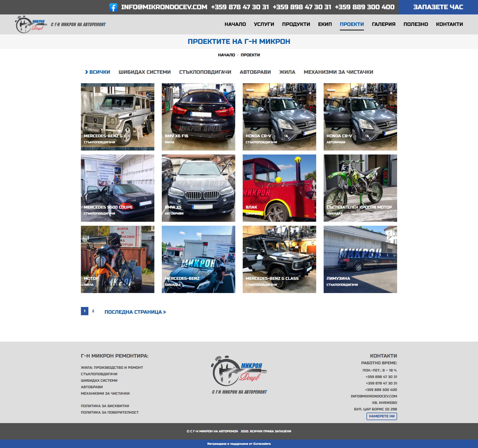Click the ЗАПАЗЕТЕ ЧАС button
This screenshot has height=448, width=478.
438,7
